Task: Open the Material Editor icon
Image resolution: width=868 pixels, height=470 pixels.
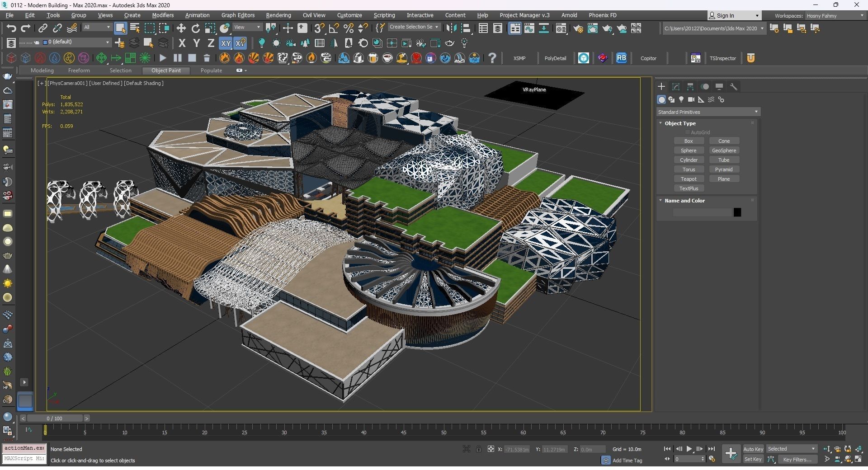Action: click(561, 28)
